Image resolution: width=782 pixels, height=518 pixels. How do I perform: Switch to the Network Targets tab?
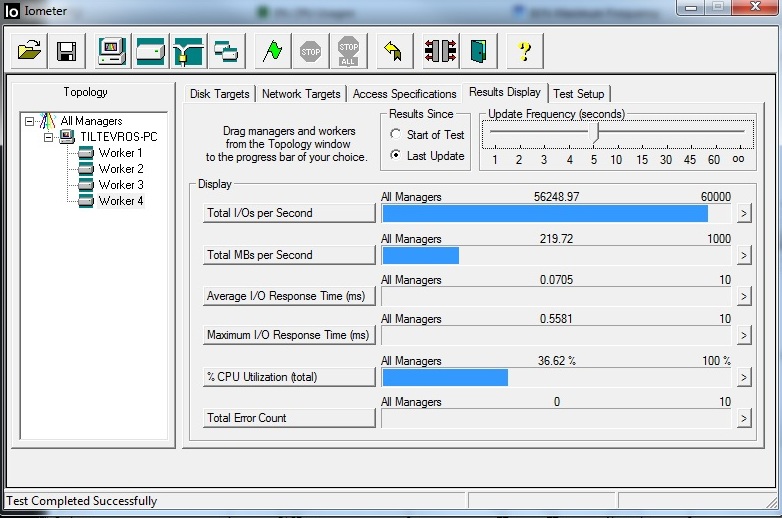click(301, 94)
